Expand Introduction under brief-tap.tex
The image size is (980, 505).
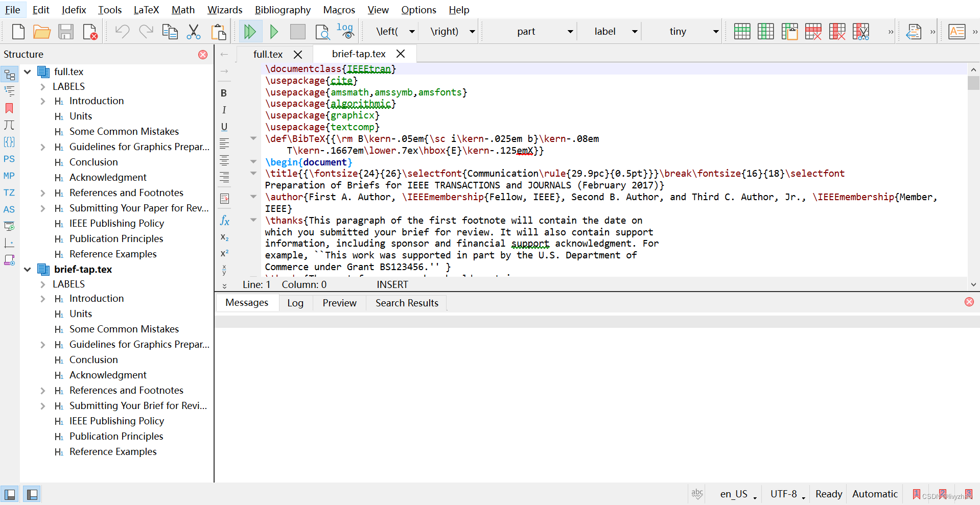tap(43, 299)
